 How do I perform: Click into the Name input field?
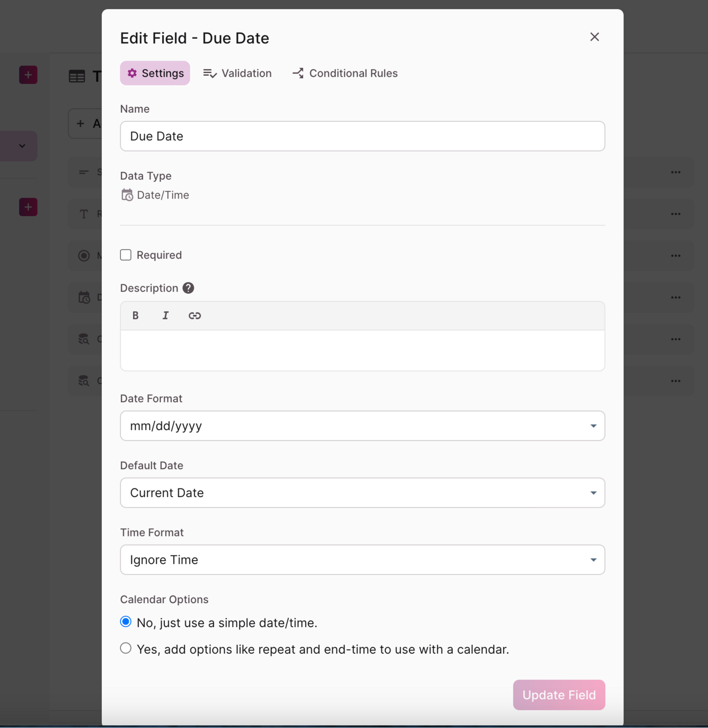point(362,136)
